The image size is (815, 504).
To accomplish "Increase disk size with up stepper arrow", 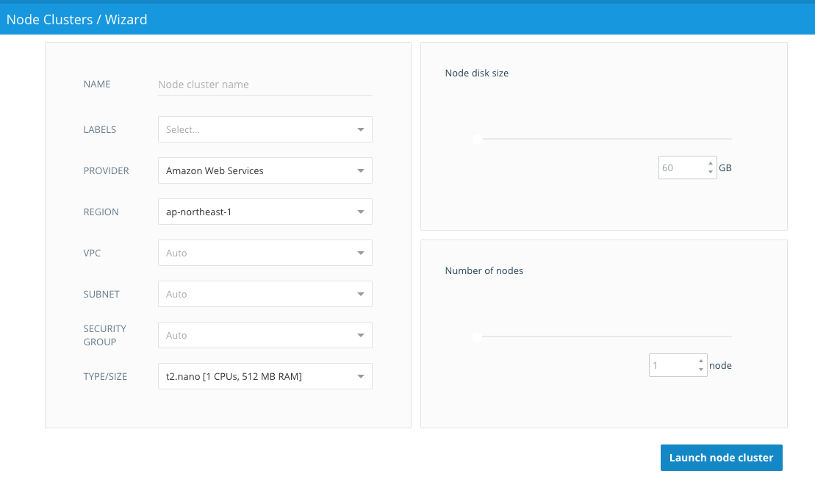I will pyautogui.click(x=711, y=164).
